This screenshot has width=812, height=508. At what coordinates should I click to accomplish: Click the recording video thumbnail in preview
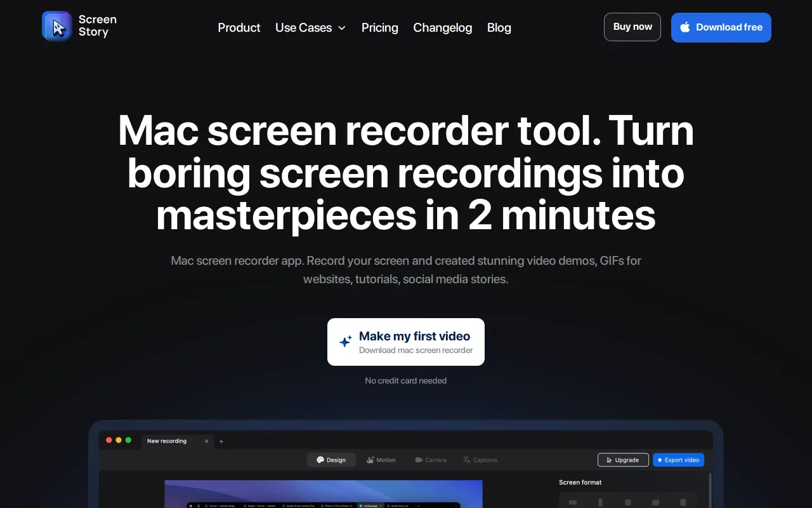coord(324,494)
